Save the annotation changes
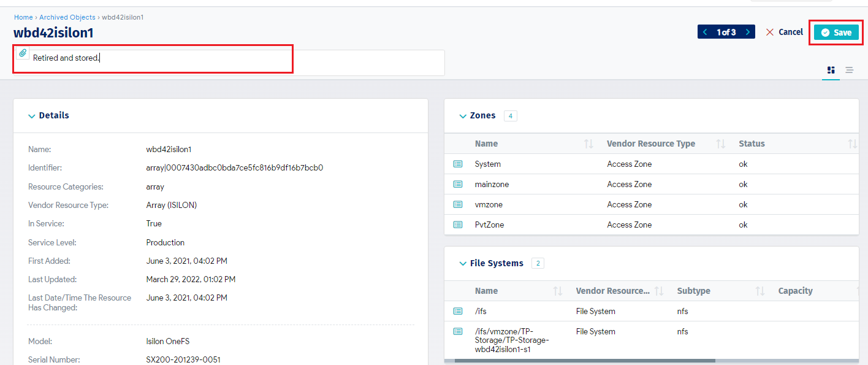Screen dimensions: 868x365 tap(836, 33)
